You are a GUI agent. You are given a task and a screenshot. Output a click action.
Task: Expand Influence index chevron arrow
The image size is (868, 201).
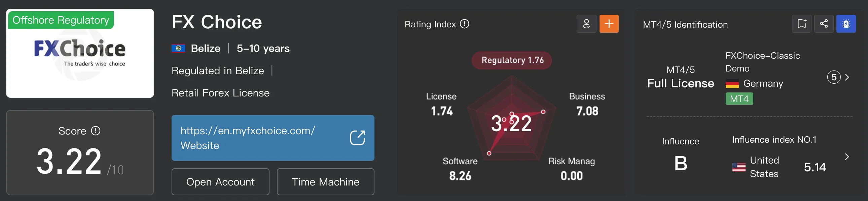point(847,157)
